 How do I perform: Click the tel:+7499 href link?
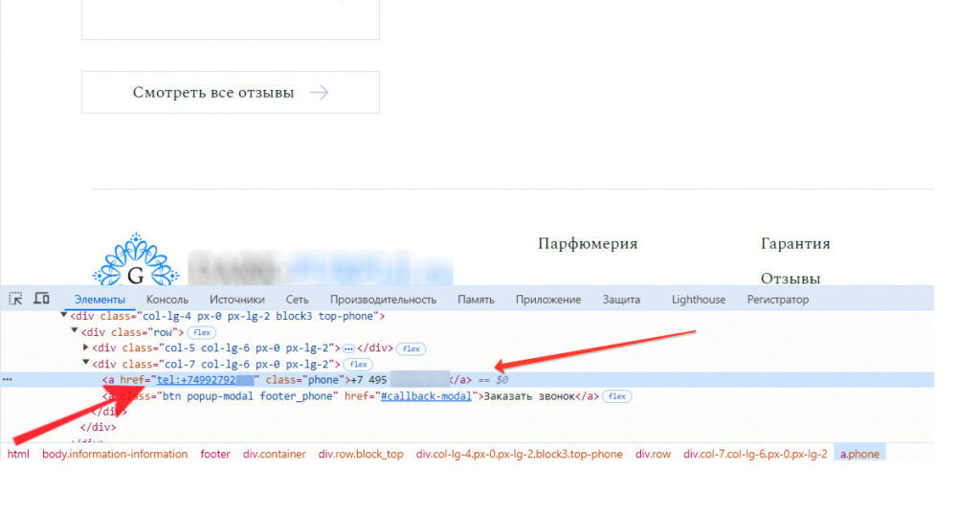pyautogui.click(x=205, y=380)
